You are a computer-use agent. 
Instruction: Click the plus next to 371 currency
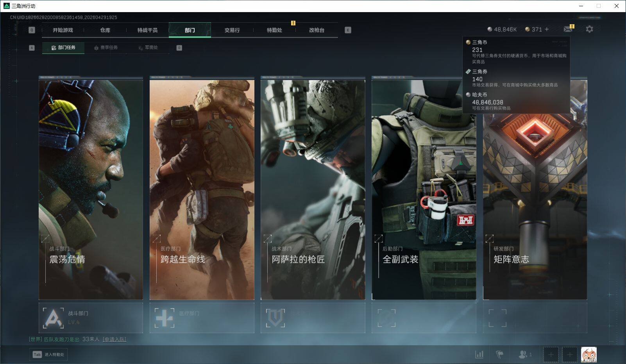[547, 29]
